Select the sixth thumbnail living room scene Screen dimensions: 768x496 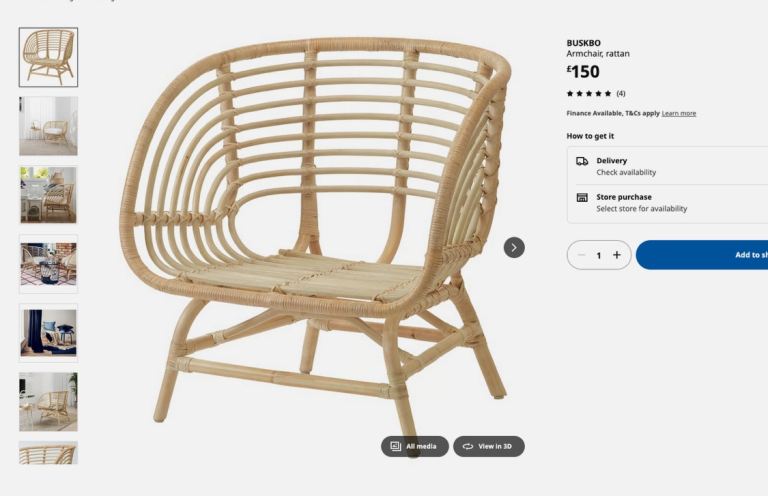48,402
